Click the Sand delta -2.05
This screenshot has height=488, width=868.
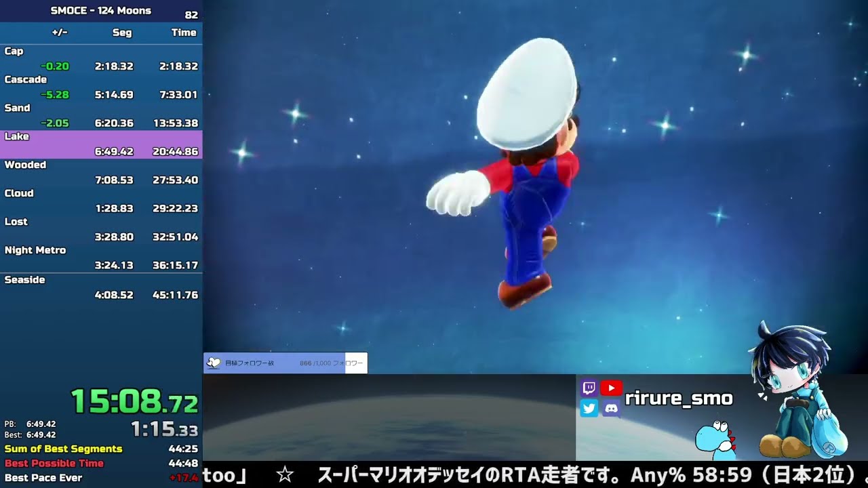coord(54,123)
